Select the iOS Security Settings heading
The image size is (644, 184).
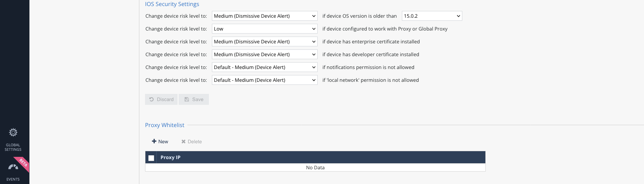(172, 4)
